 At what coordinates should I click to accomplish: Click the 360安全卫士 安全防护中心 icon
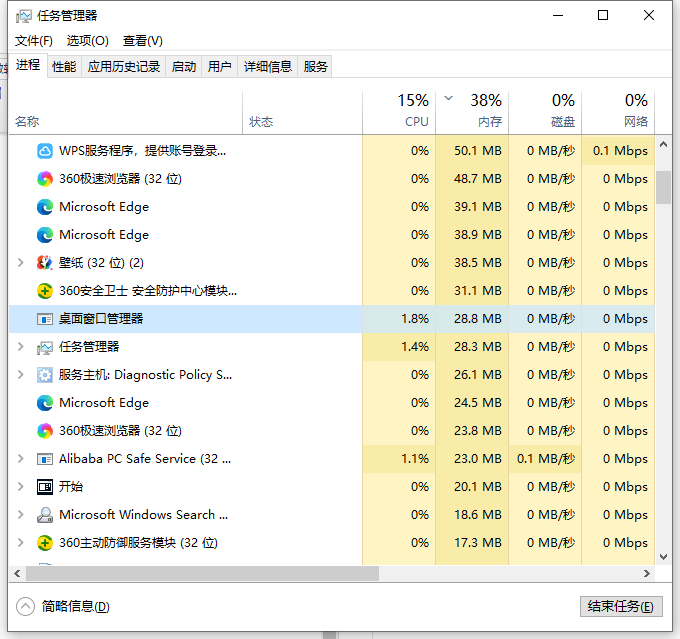[45, 291]
